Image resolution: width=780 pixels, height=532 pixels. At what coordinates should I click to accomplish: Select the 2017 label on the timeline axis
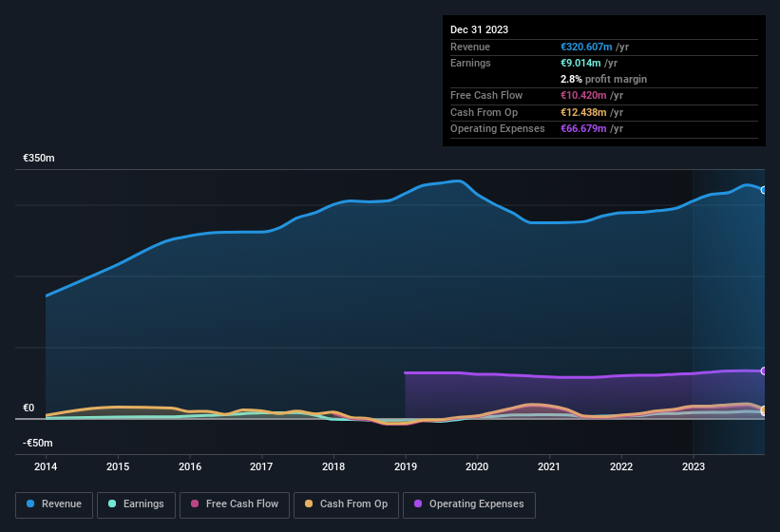[x=261, y=466]
